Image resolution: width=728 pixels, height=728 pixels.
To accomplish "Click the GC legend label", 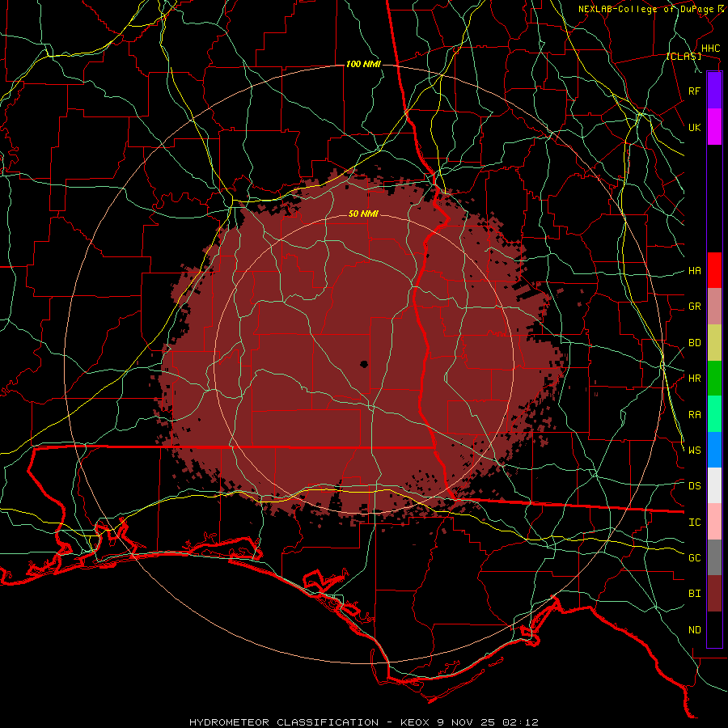I will point(695,558).
